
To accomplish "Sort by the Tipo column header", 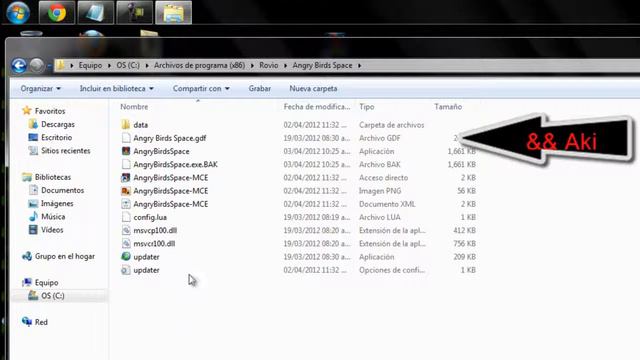I will click(367, 107).
